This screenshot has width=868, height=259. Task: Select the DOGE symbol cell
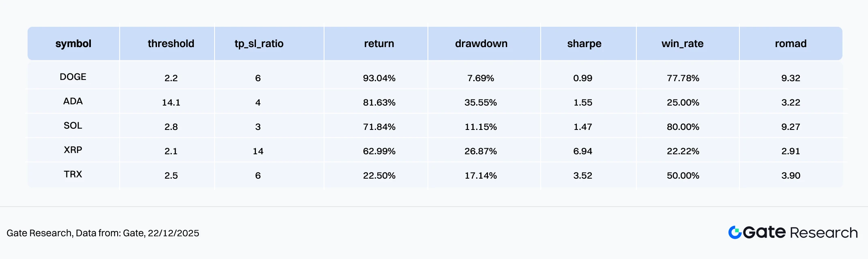[x=73, y=77]
